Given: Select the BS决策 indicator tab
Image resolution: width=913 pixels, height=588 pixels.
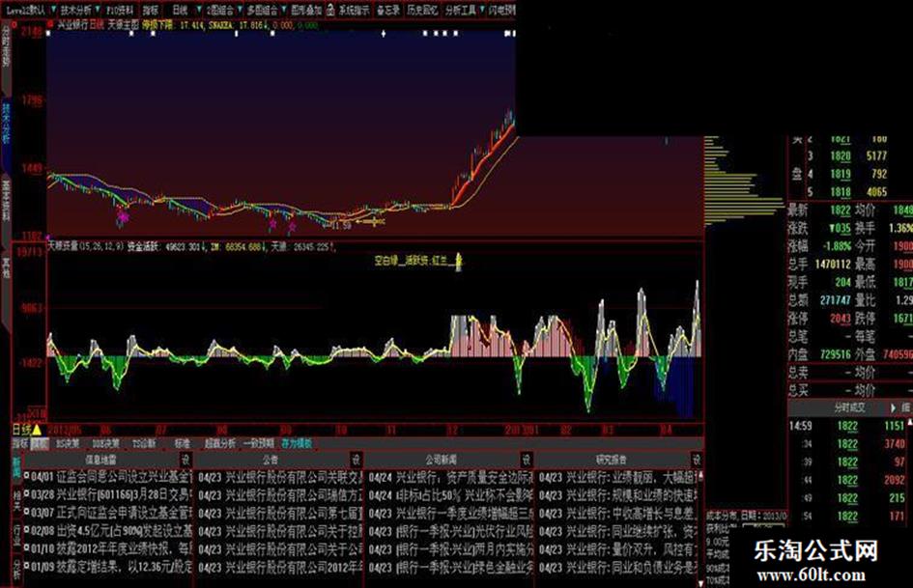Looking at the screenshot, I should point(68,443).
